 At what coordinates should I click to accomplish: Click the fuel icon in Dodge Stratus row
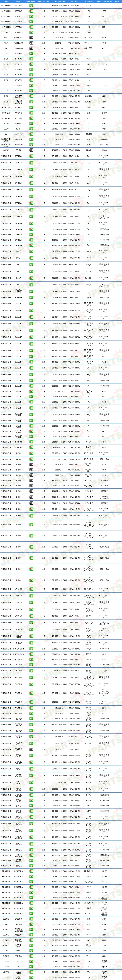click(31, 32)
